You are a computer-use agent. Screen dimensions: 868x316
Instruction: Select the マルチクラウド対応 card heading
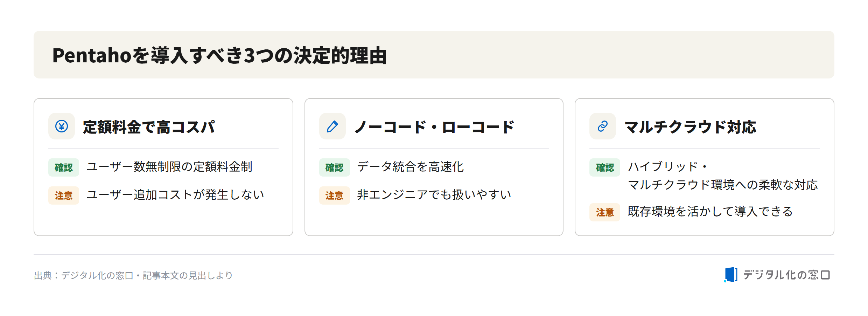[x=690, y=127]
